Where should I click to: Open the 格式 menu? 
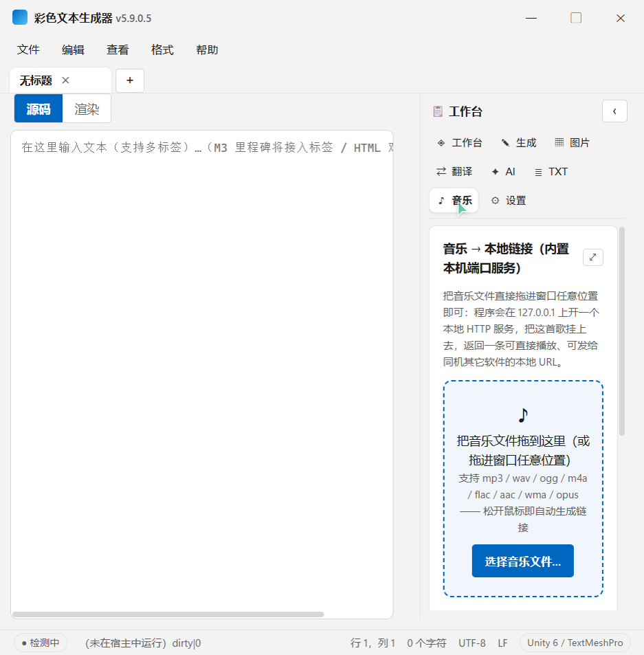pyautogui.click(x=162, y=49)
